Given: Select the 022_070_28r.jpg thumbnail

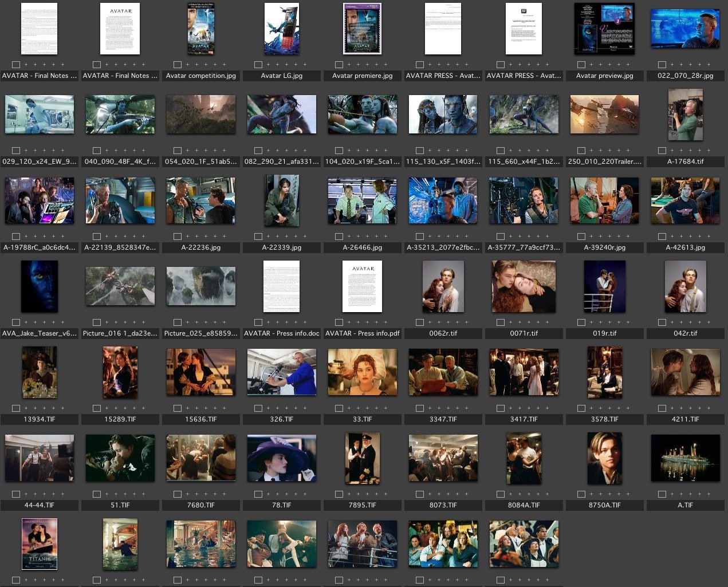Looking at the screenshot, I should pos(685,29).
